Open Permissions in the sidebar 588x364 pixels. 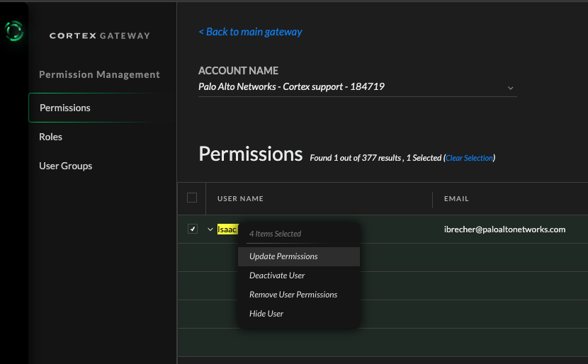tap(65, 108)
